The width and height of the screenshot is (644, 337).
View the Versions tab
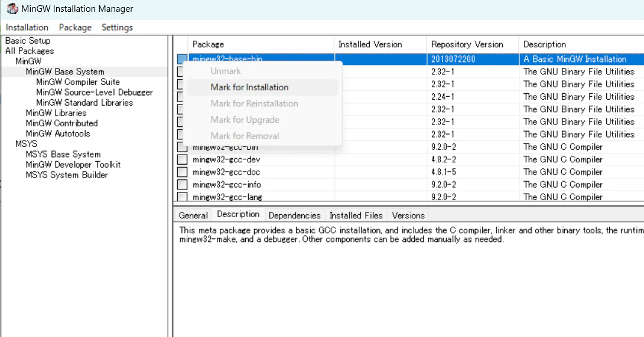coord(408,215)
